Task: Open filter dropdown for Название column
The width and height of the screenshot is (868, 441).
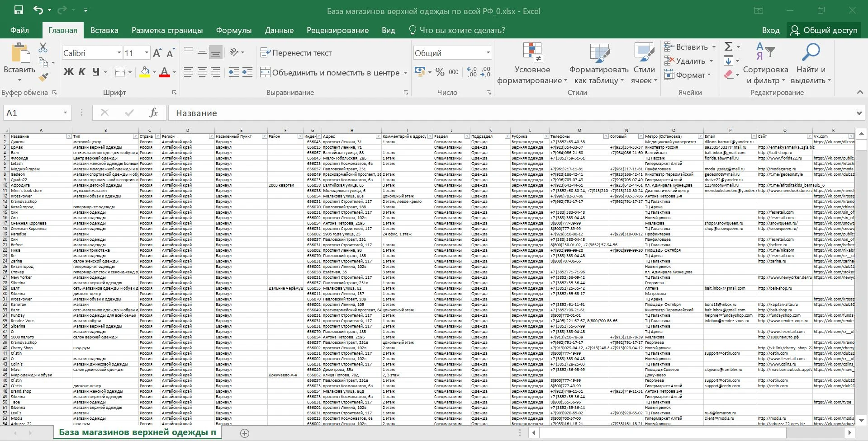Action: point(69,136)
